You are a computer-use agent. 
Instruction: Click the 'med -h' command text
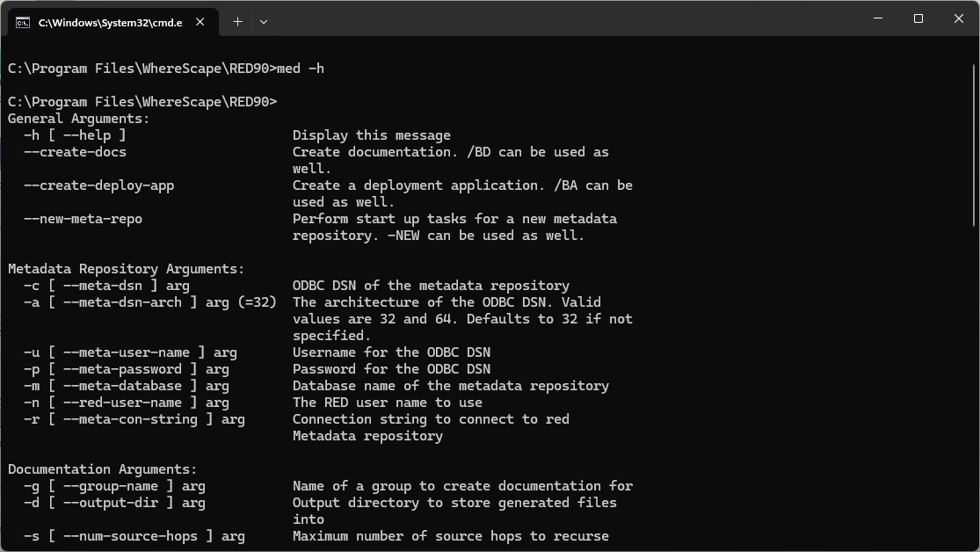[301, 69]
